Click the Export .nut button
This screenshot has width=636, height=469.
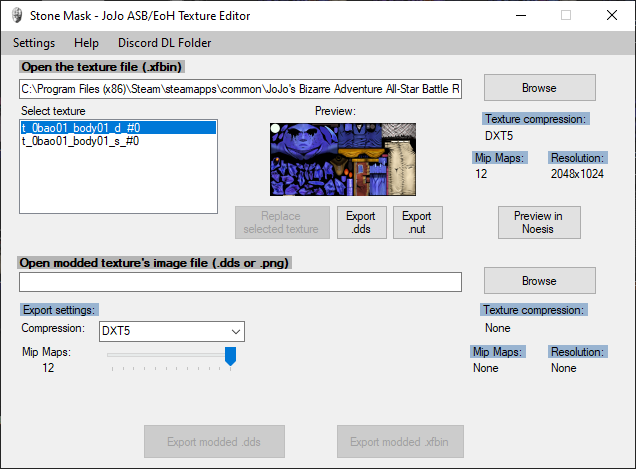(417, 223)
